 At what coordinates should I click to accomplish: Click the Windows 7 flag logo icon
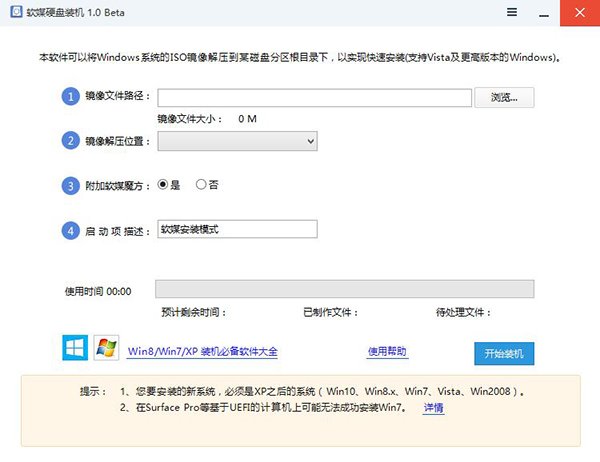pyautogui.click(x=106, y=348)
